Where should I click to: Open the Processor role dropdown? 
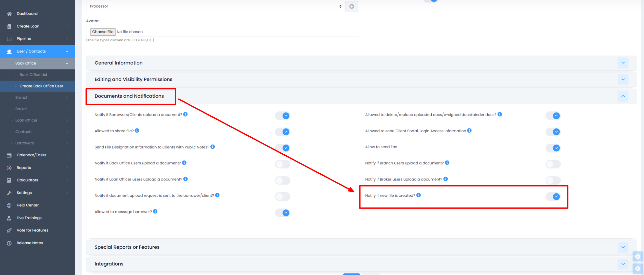click(x=216, y=6)
